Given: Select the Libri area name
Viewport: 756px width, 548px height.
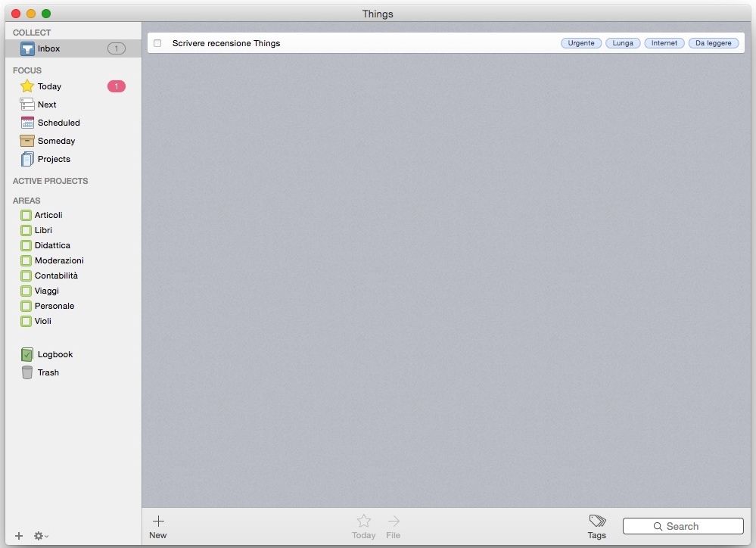Looking at the screenshot, I should (x=43, y=231).
